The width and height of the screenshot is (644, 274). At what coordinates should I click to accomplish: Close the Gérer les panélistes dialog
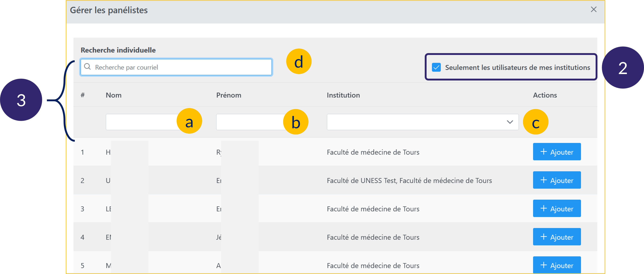click(x=593, y=10)
